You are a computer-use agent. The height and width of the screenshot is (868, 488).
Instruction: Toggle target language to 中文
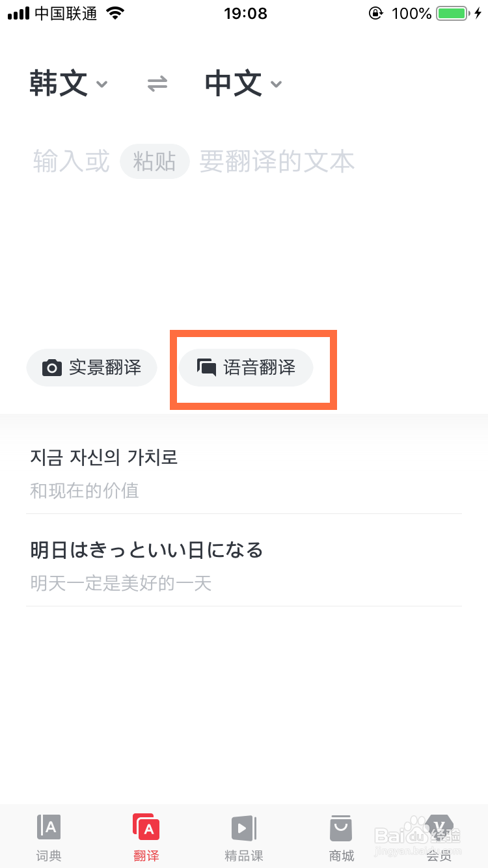[x=233, y=83]
